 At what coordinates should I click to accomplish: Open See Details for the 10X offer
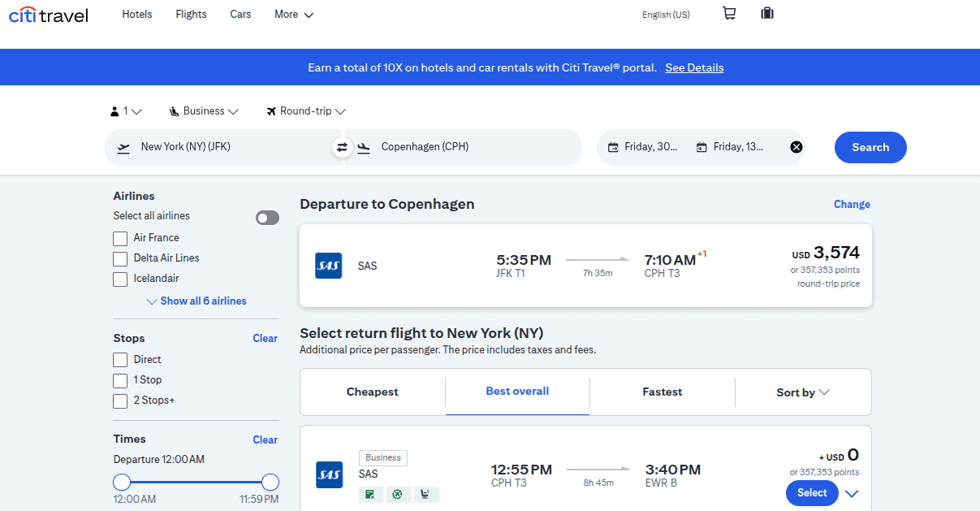point(694,67)
